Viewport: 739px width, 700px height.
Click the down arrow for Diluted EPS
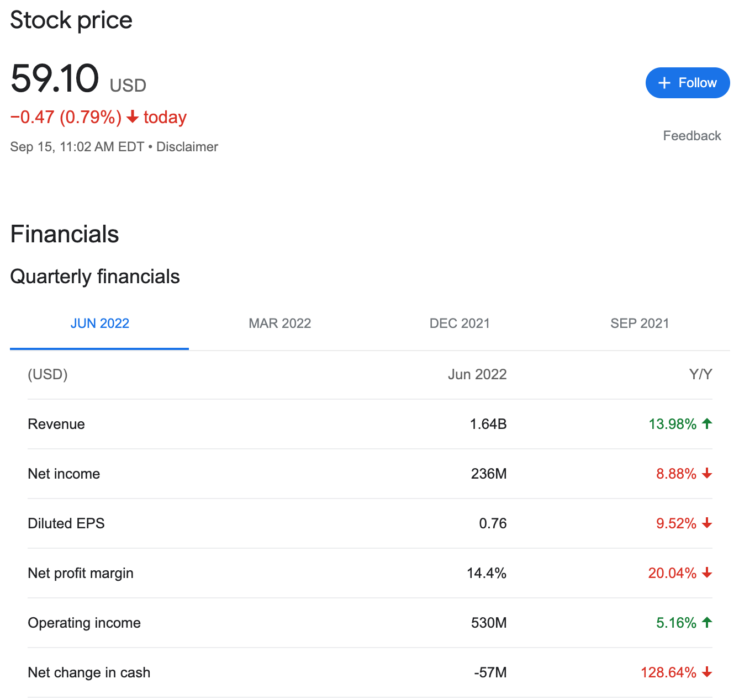click(707, 523)
